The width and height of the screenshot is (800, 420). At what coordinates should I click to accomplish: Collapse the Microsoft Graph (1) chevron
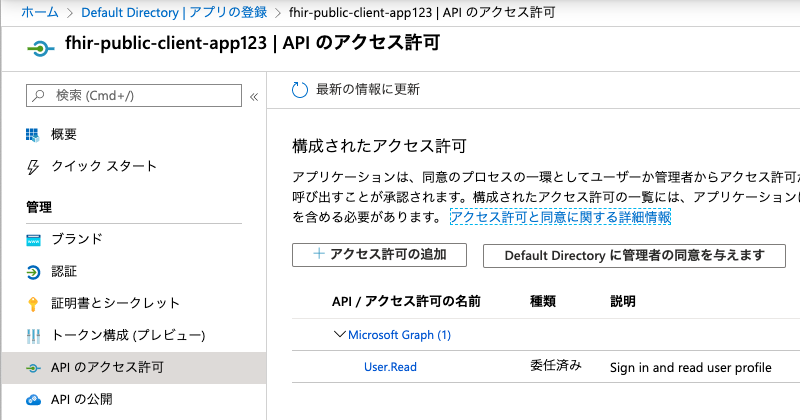pyautogui.click(x=339, y=334)
